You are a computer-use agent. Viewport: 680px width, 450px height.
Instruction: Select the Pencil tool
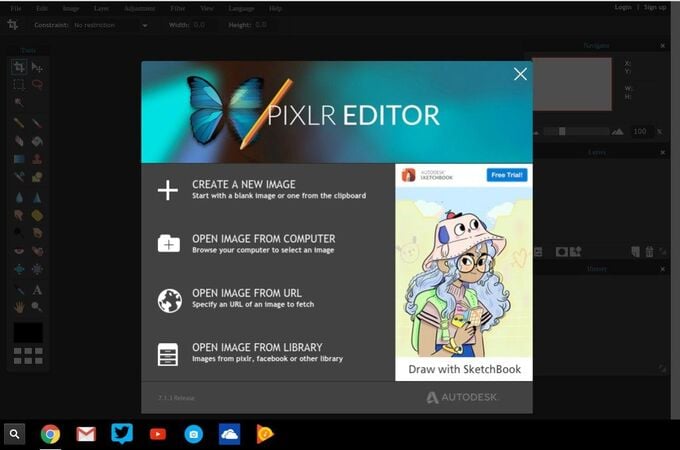coord(19,123)
